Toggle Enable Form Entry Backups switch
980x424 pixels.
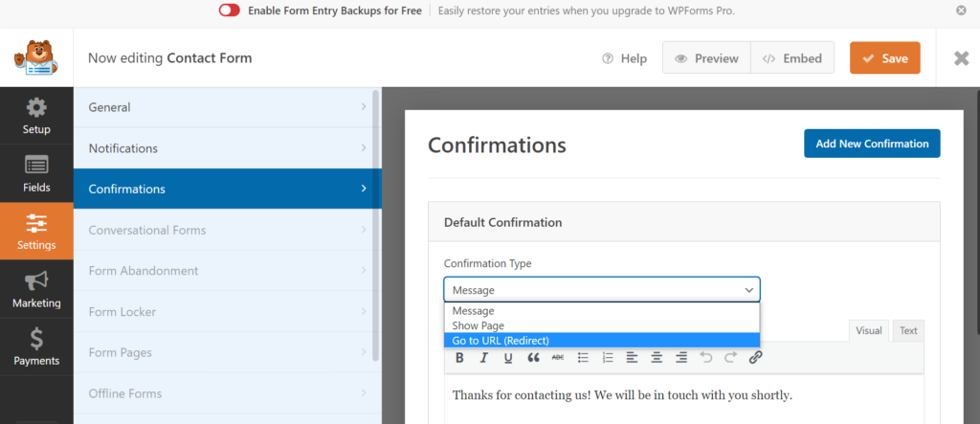tap(230, 11)
